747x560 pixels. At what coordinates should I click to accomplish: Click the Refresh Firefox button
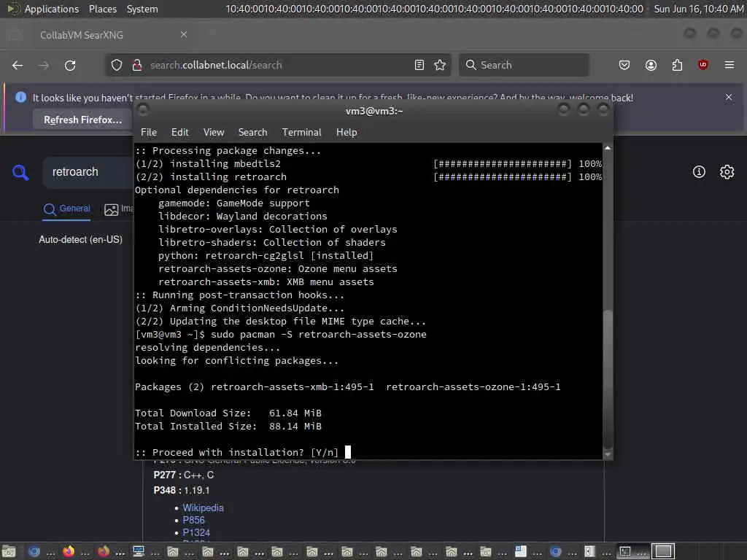click(83, 120)
